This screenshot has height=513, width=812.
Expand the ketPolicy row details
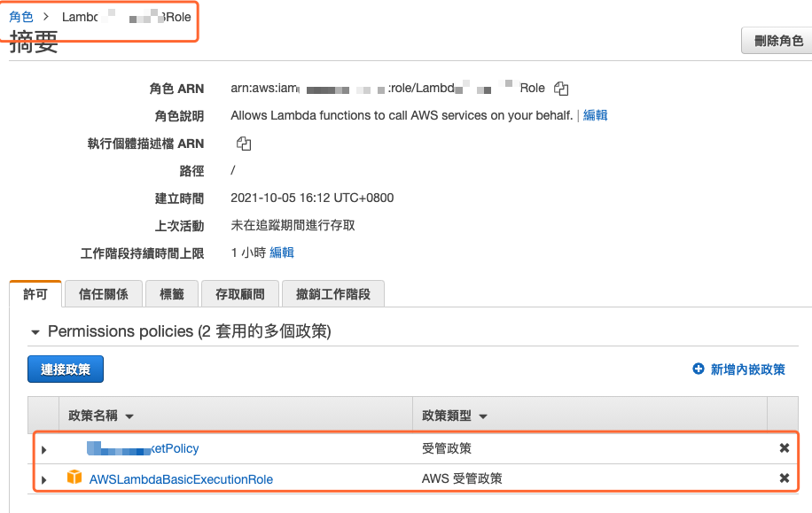pyautogui.click(x=44, y=450)
